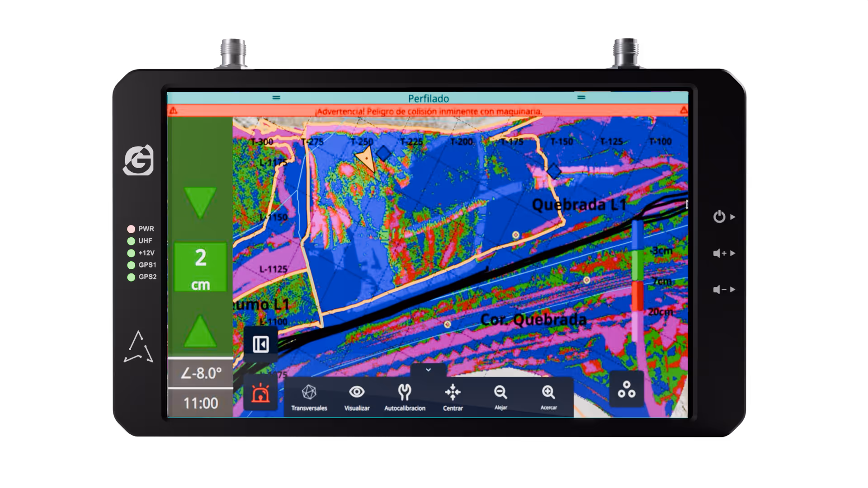868x488 pixels.
Task: Click the warning triangle at banner left
Action: coord(173,111)
